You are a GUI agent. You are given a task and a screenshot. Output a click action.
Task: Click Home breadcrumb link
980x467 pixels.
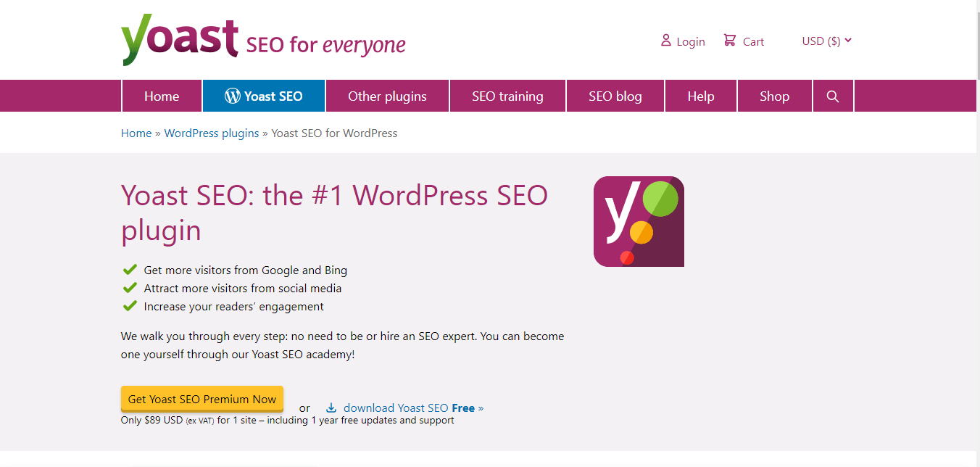136,133
